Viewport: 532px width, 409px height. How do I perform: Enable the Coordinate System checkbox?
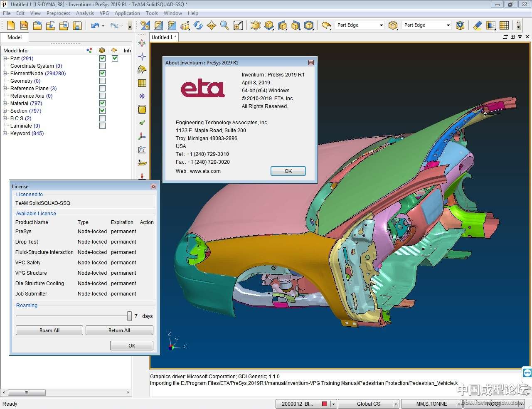[x=102, y=66]
